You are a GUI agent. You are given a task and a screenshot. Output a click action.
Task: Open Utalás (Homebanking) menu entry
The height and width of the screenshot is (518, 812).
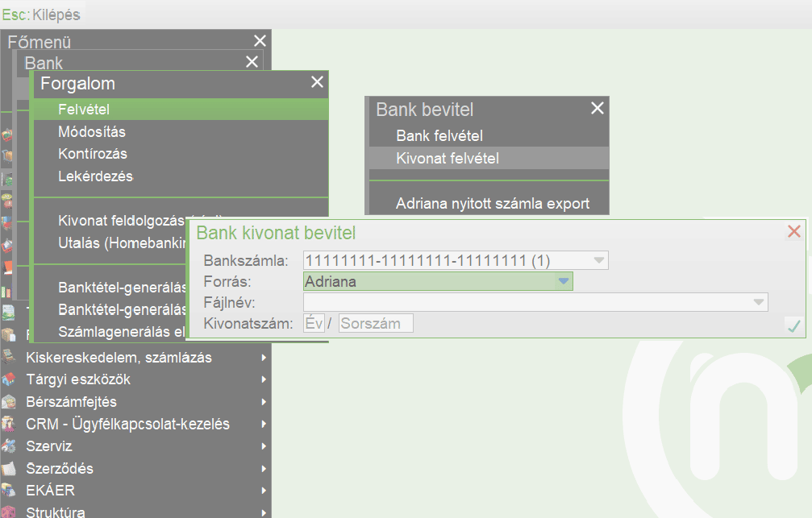coord(122,242)
